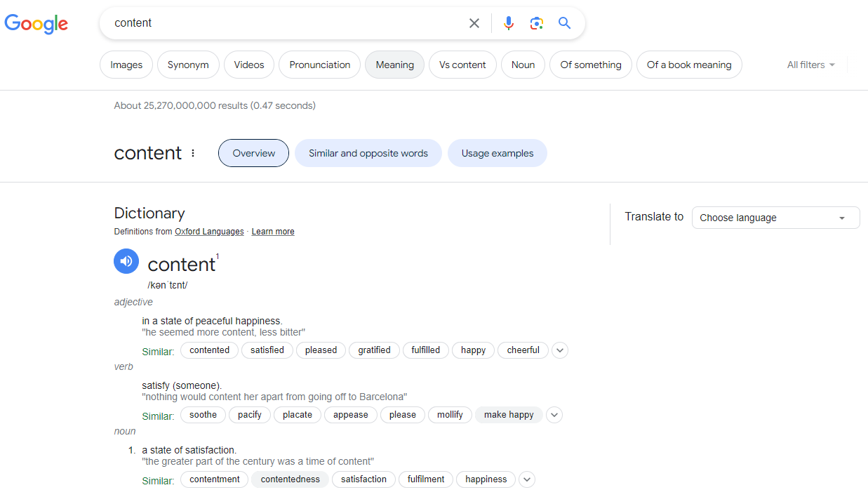Click the Google logo
The image size is (868, 497).
tap(36, 24)
